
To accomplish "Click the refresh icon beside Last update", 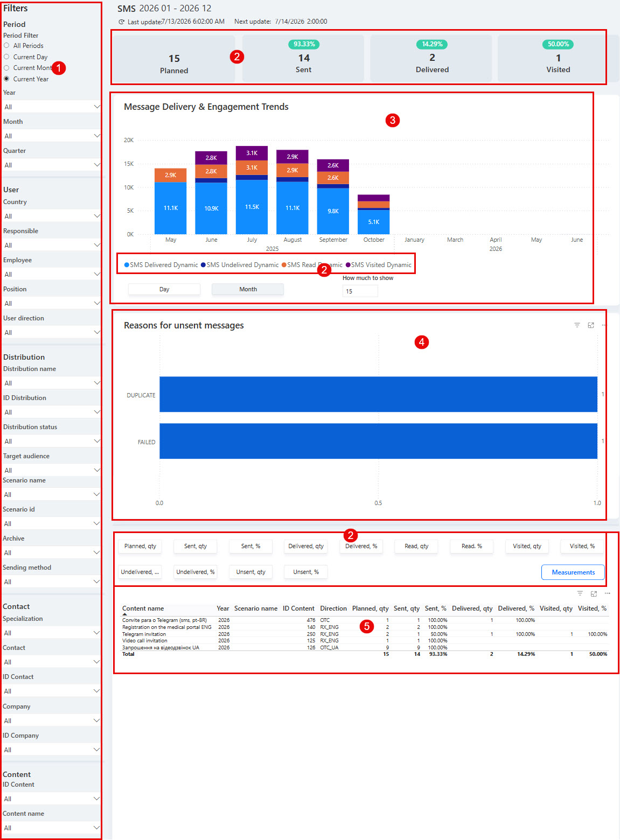I will pyautogui.click(x=122, y=22).
